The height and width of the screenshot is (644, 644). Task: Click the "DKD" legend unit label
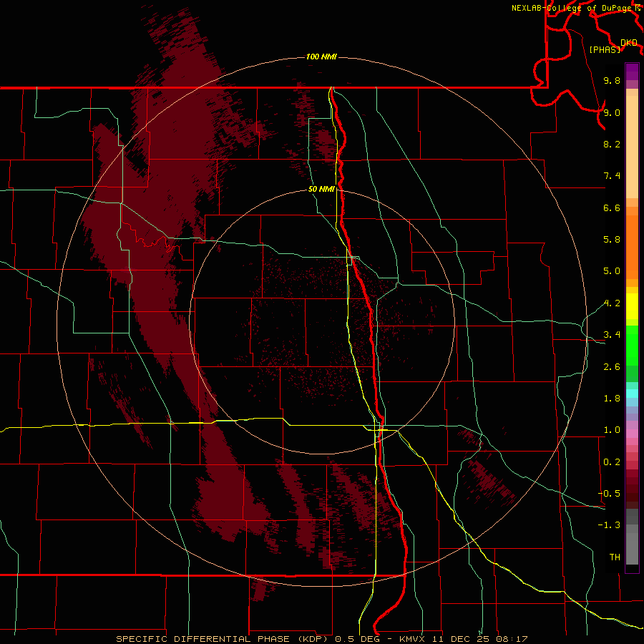[629, 43]
